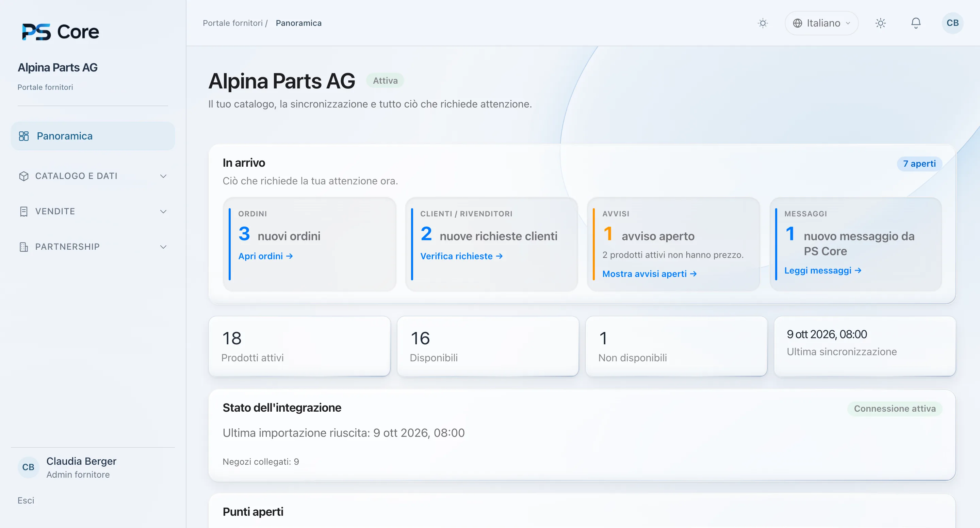
Task: Click the Panoramica breadcrumb
Action: coord(299,23)
